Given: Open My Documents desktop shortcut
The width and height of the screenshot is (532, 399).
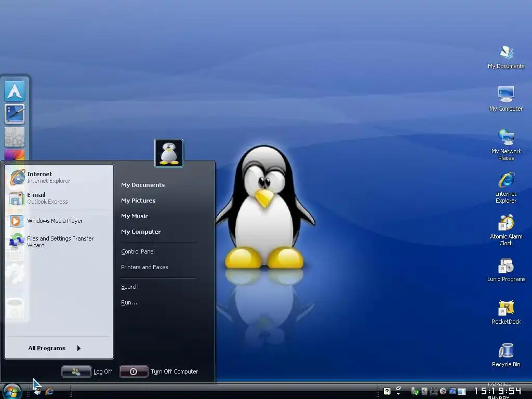Looking at the screenshot, I should (x=506, y=57).
